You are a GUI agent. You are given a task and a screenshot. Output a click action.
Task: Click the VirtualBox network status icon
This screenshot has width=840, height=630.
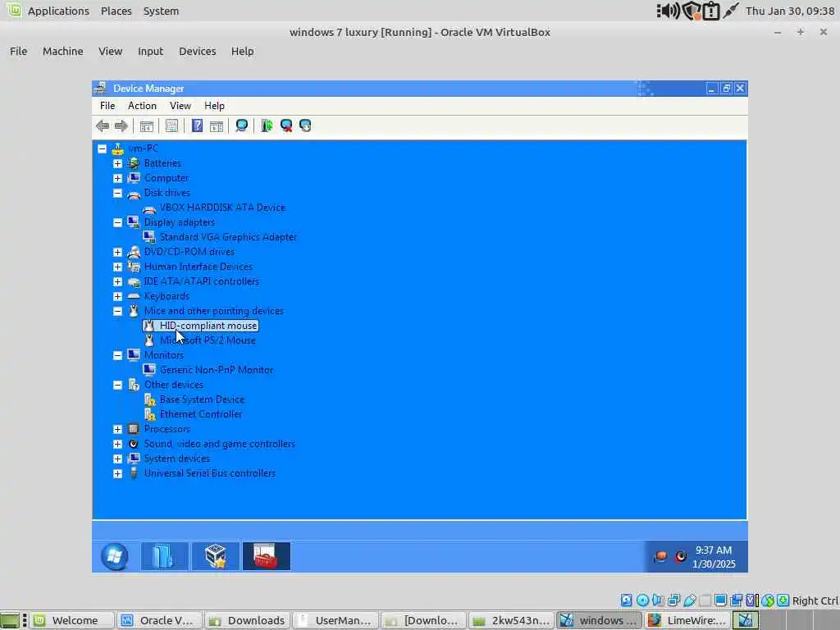(x=674, y=600)
